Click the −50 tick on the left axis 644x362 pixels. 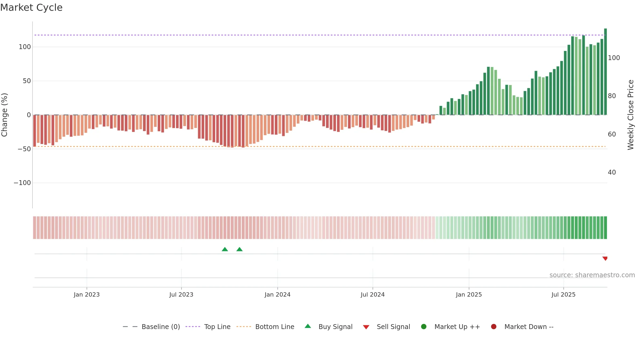coord(24,149)
